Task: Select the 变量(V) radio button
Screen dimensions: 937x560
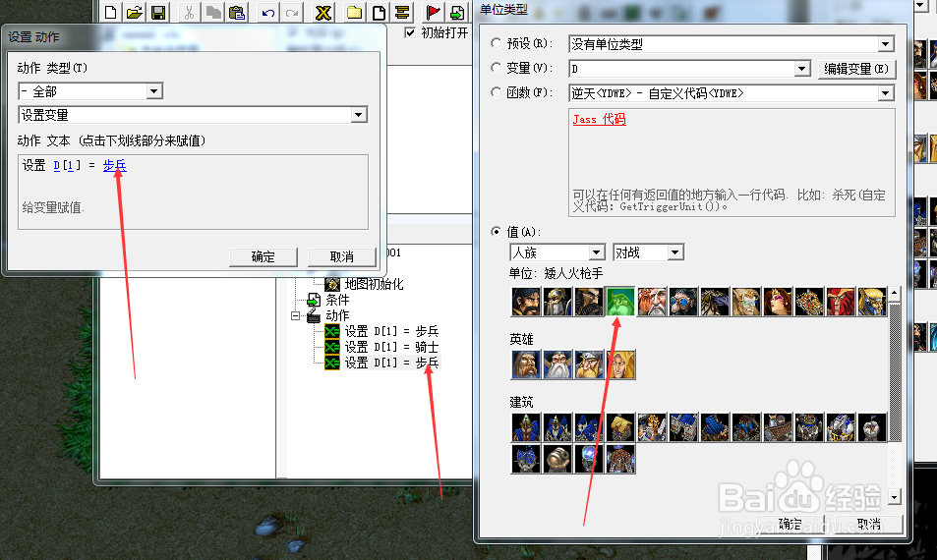Action: point(496,68)
